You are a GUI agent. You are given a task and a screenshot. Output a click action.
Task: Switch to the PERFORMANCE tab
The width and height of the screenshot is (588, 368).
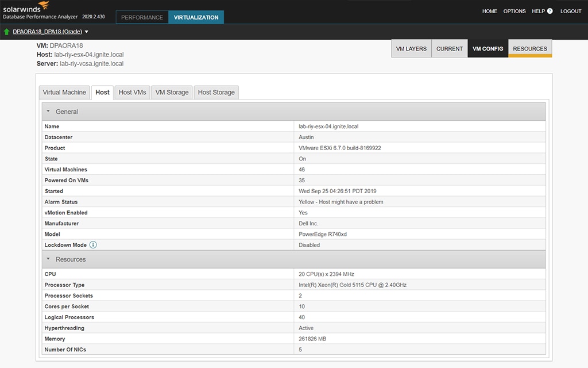142,17
